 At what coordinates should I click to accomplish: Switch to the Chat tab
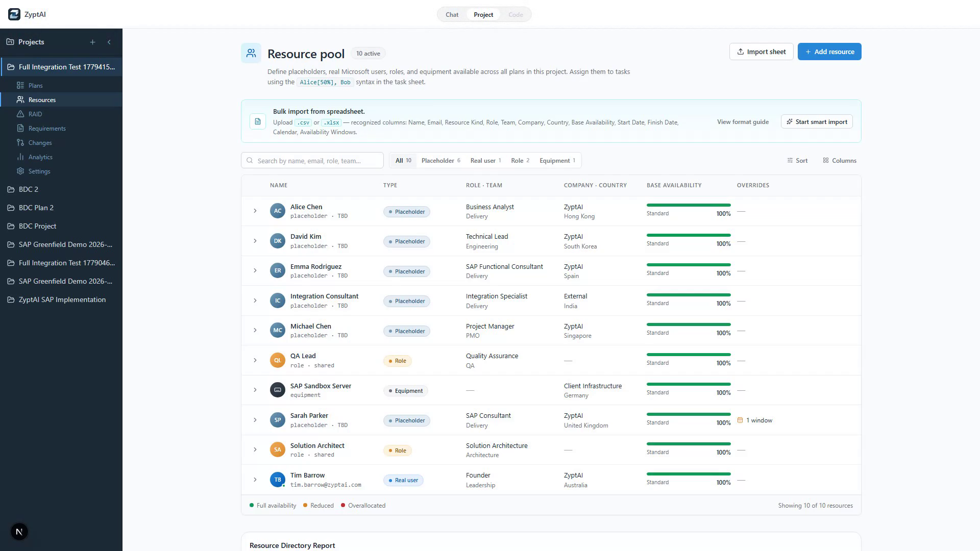pyautogui.click(x=452, y=14)
